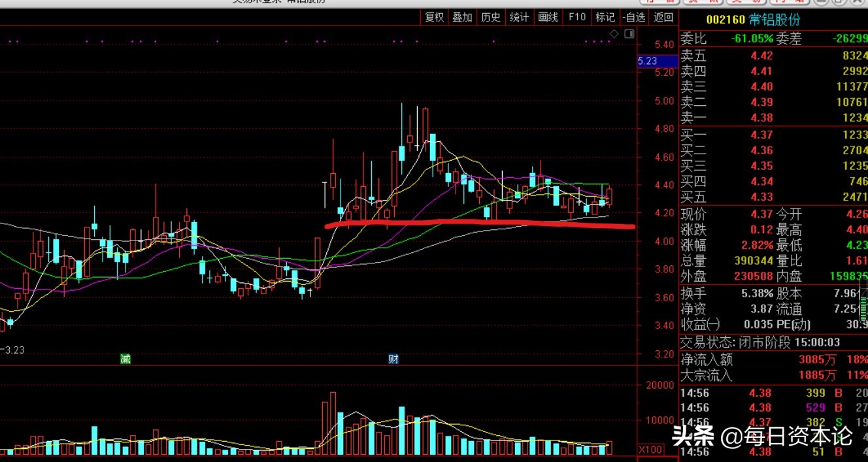Open the blue 财 financial report marker

[x=393, y=359]
